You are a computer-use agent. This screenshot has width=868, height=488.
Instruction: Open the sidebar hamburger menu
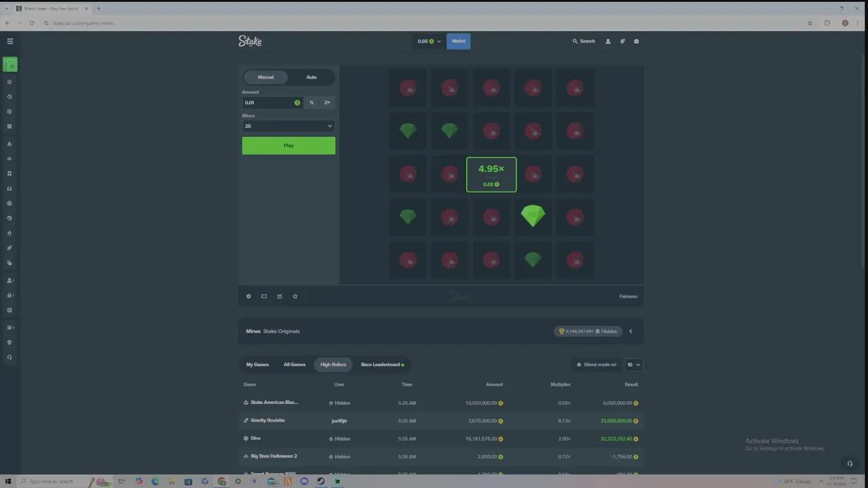coord(9,41)
